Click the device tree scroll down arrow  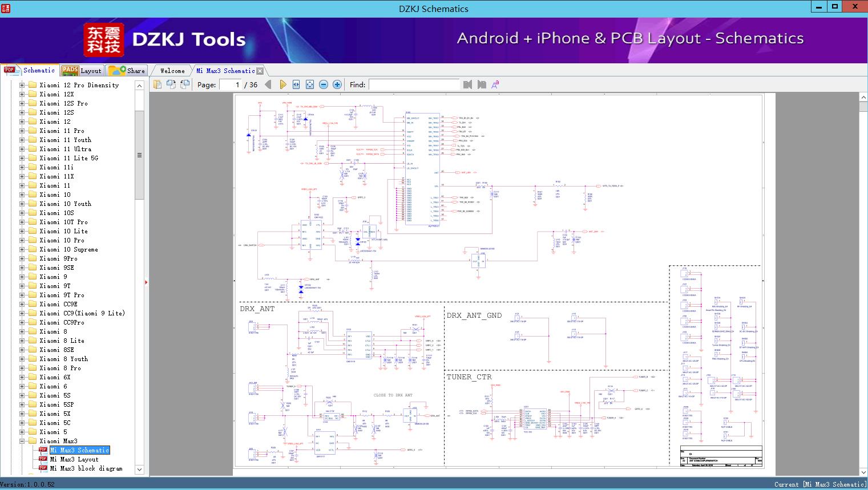click(139, 469)
